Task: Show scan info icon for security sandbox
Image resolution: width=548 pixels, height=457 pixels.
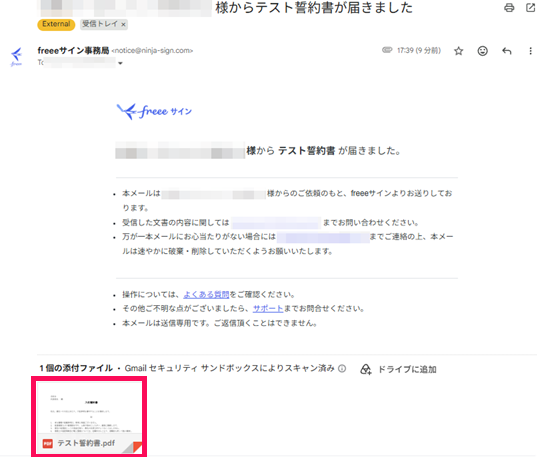Action: (342, 368)
